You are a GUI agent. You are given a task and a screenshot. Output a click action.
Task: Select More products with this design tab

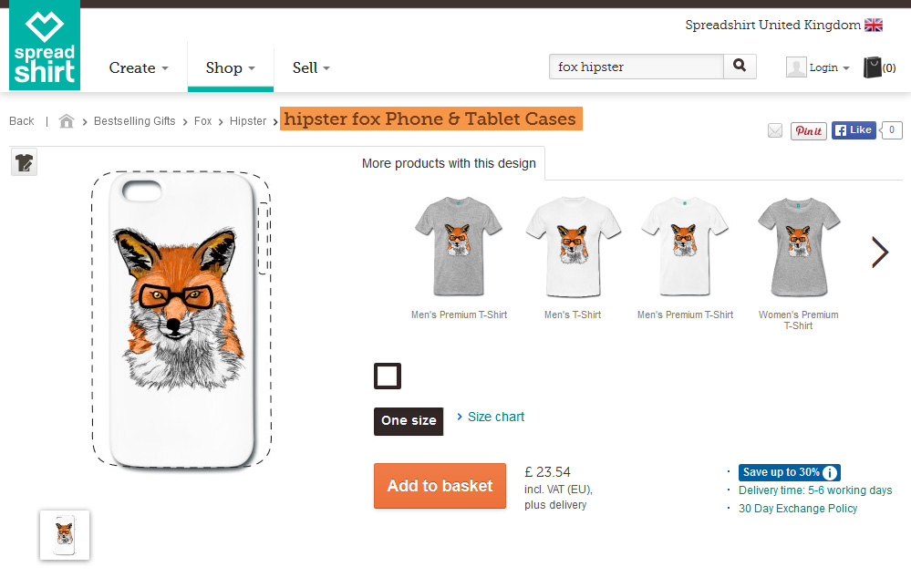coord(449,164)
